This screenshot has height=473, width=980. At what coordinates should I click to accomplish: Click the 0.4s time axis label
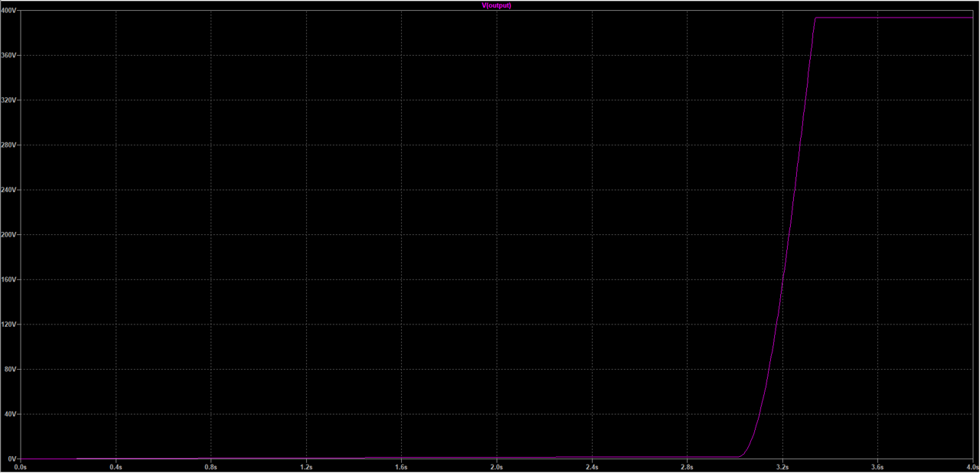pyautogui.click(x=116, y=467)
